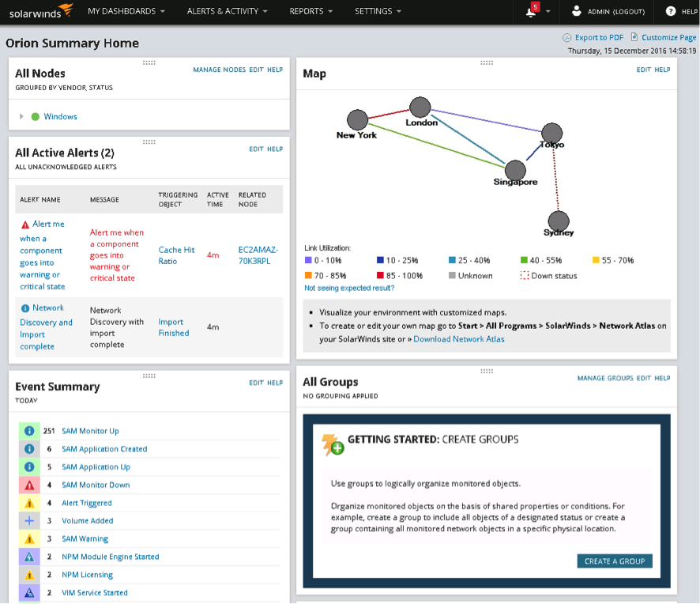Click Edit in the Event Summary panel
Viewport: 700px width, 604px height.
[x=256, y=383]
